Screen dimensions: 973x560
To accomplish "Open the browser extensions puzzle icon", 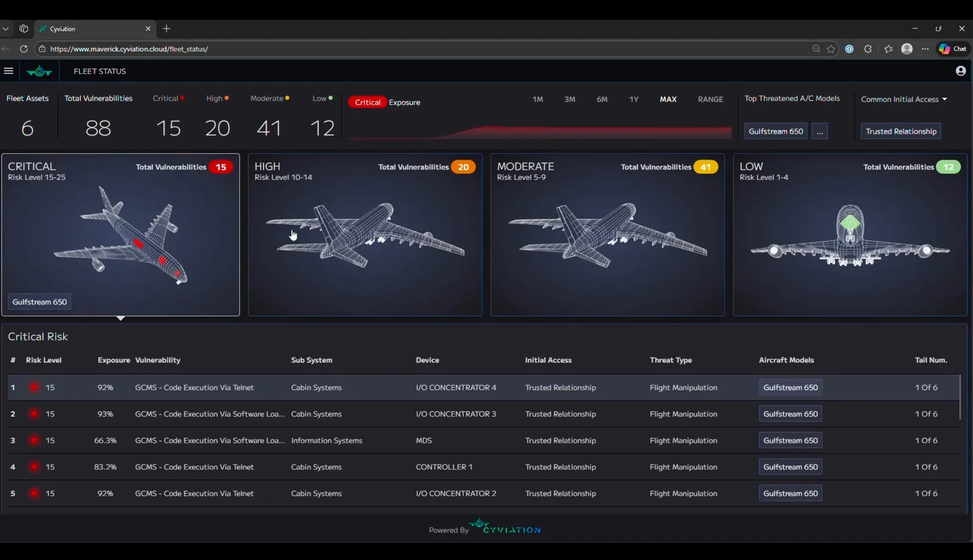I will pos(868,49).
